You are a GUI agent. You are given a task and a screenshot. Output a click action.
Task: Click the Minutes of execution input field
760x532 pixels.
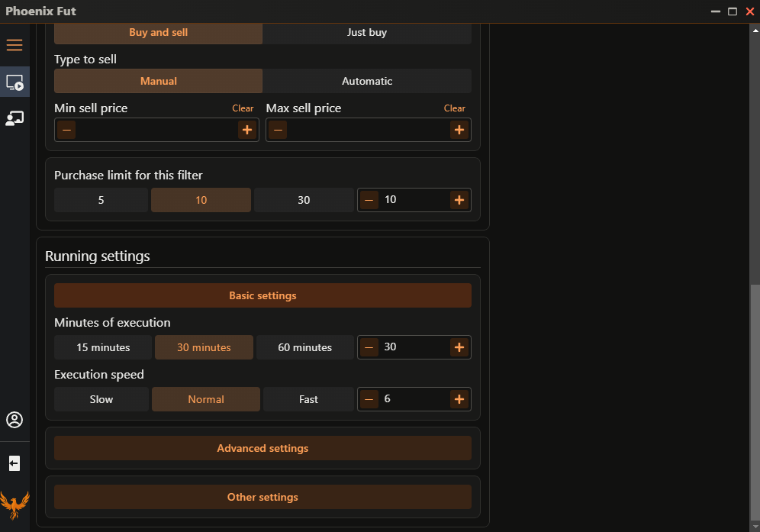coord(414,347)
